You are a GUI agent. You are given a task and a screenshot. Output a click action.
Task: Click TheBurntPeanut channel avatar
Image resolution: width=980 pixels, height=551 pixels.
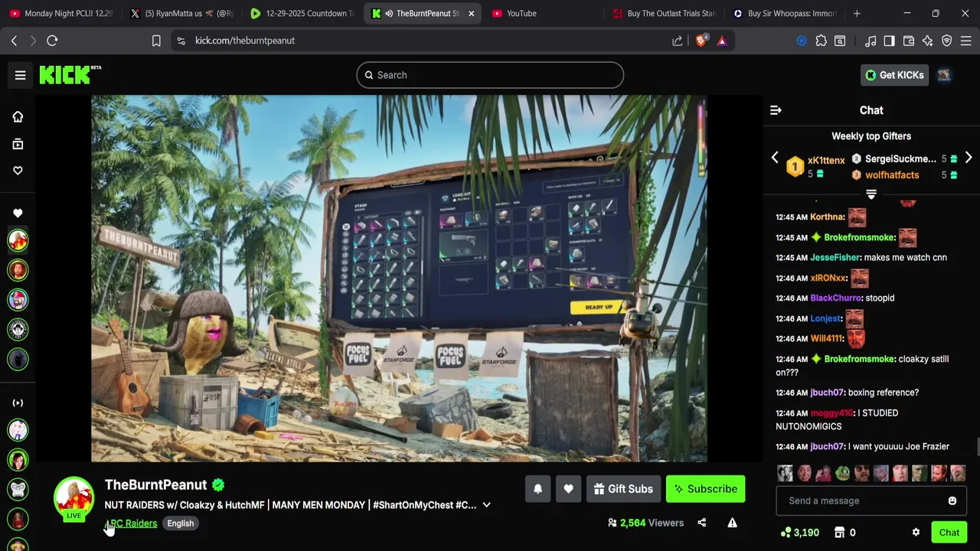73,497
